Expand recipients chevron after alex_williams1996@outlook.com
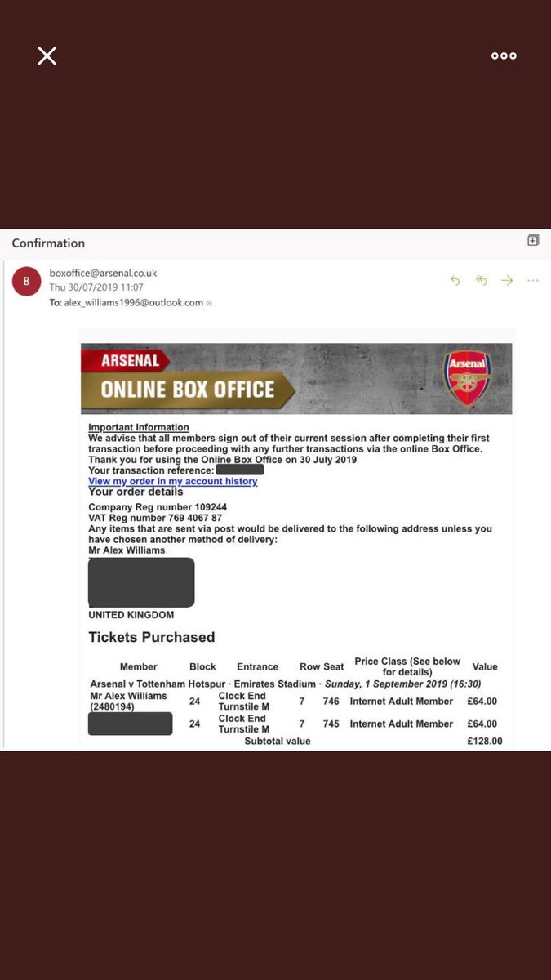Image resolution: width=551 pixels, height=980 pixels. coord(208,303)
